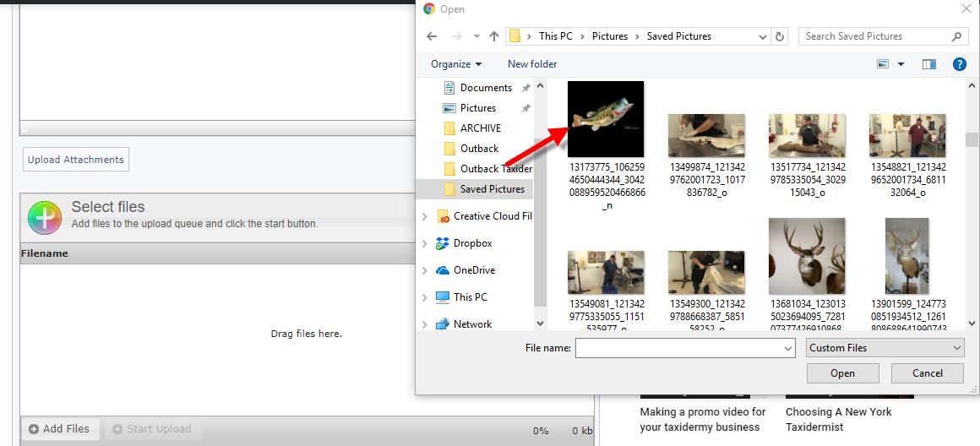Open Dropbox in the navigation pane
Screen dimensions: 980x446
[x=472, y=243]
